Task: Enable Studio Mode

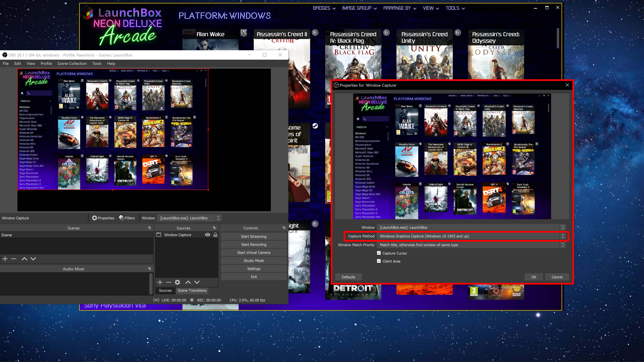Action: pos(254,261)
